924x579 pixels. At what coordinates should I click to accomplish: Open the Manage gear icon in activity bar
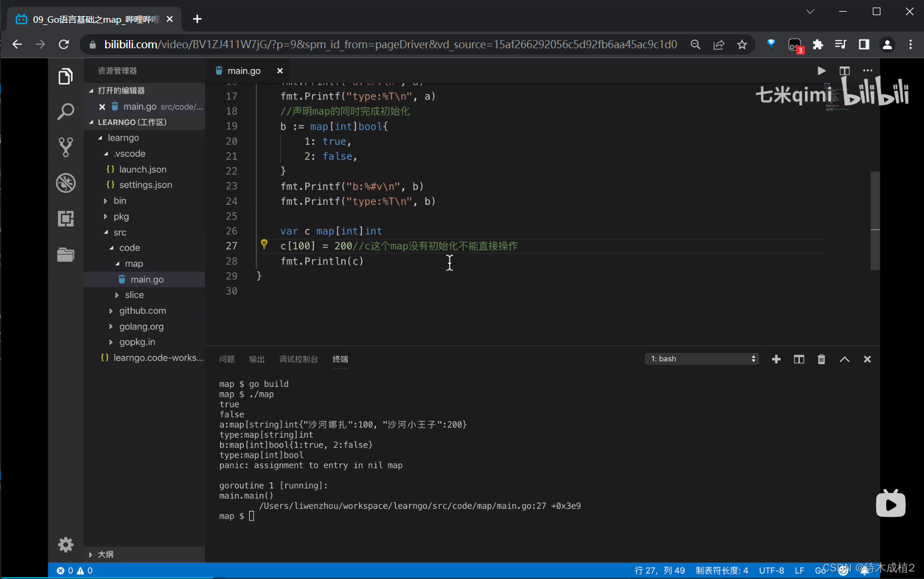click(x=66, y=544)
